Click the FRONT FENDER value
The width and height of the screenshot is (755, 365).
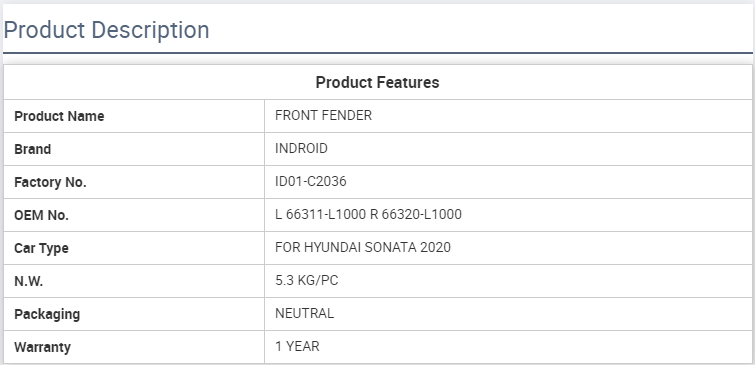pos(323,116)
